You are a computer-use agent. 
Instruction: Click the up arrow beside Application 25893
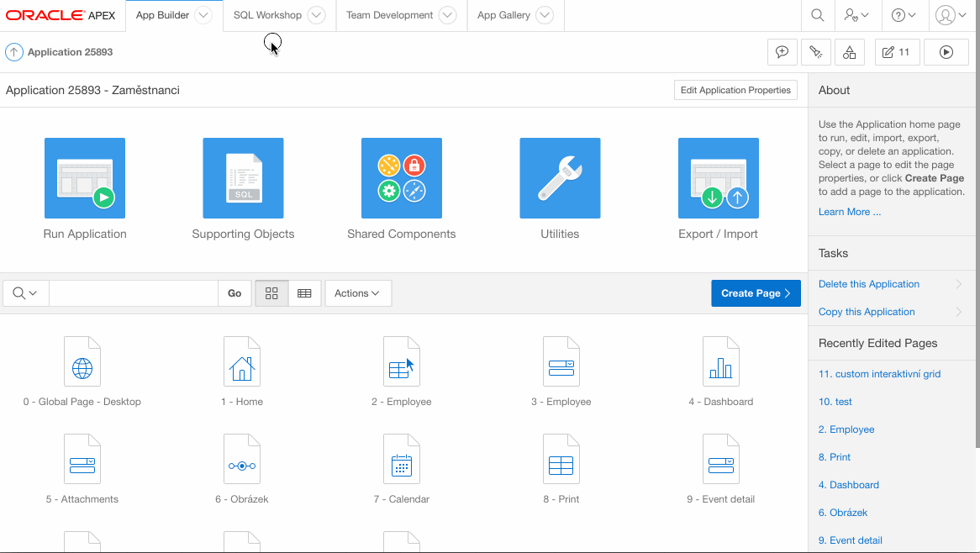click(x=14, y=52)
